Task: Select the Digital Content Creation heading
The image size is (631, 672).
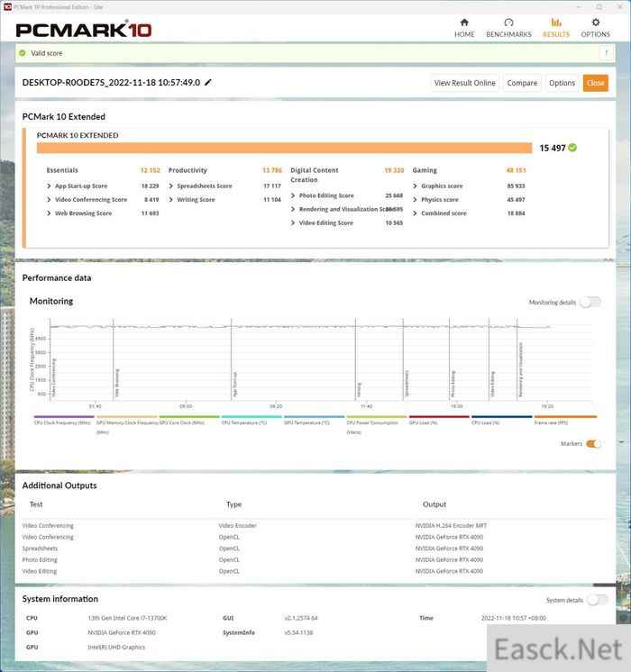Action: pos(315,175)
